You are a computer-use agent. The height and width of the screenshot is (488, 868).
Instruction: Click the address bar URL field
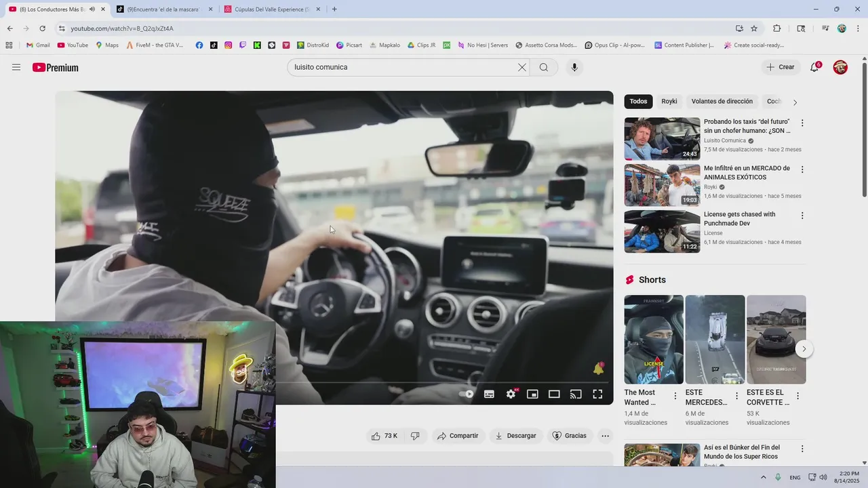pyautogui.click(x=393, y=28)
